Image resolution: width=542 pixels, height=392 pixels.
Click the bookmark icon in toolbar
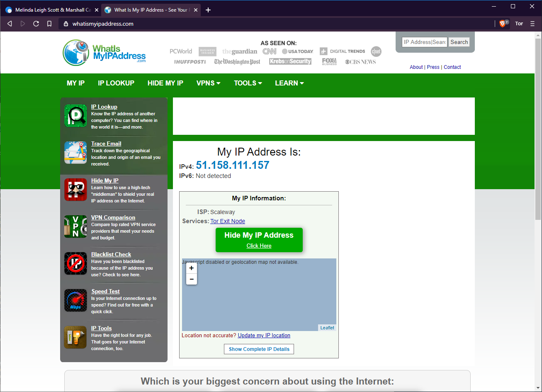(x=49, y=24)
